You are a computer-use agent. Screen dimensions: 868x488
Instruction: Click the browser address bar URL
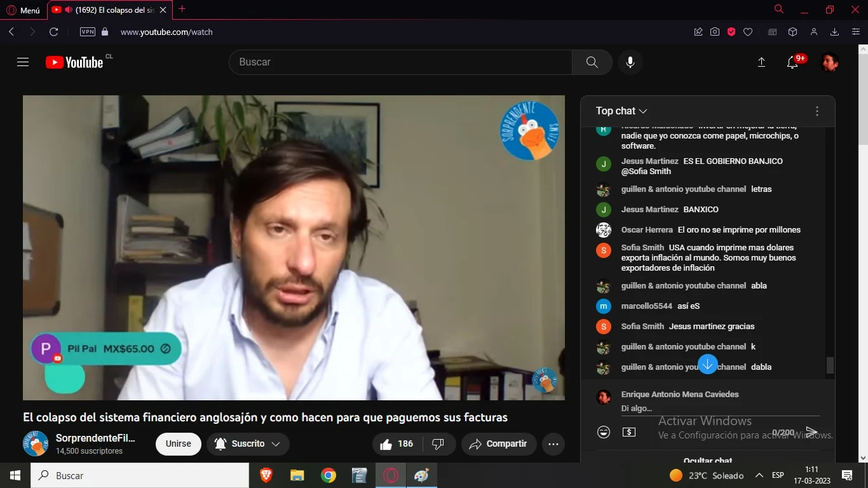click(166, 32)
